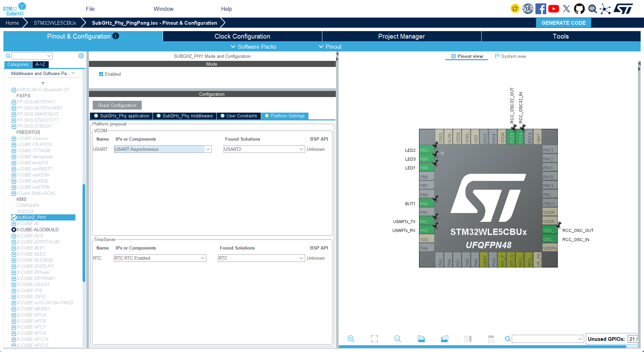The height and width of the screenshot is (352, 644).
Task: Select SUBGHZ_PHY in the middleware list
Action: (x=43, y=217)
